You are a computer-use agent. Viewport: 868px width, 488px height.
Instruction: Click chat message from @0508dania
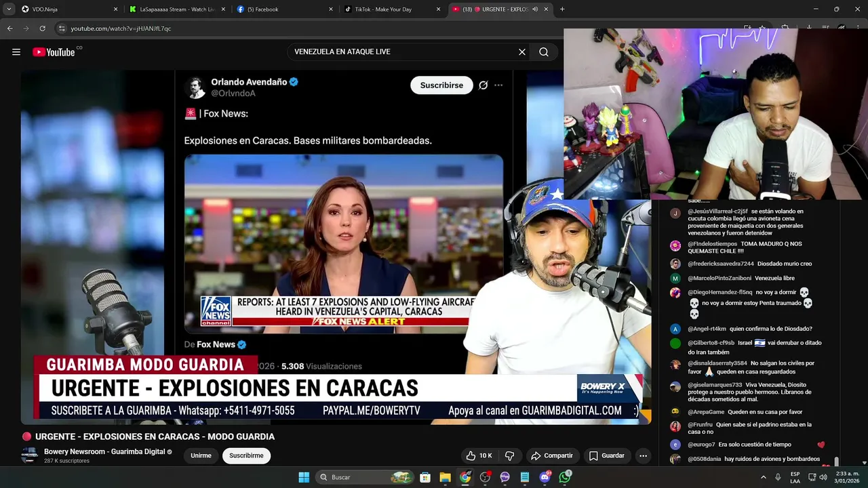click(753, 459)
